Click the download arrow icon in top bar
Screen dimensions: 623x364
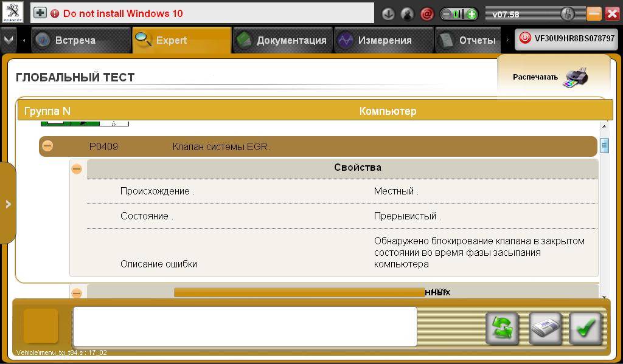point(388,13)
